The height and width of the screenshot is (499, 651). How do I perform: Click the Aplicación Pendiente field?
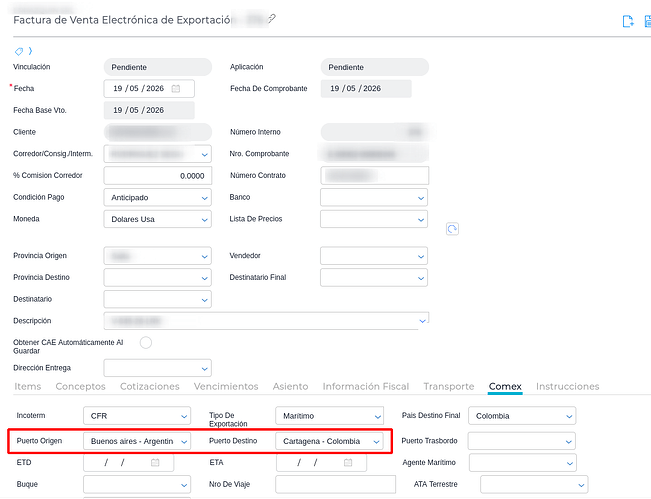pos(374,67)
